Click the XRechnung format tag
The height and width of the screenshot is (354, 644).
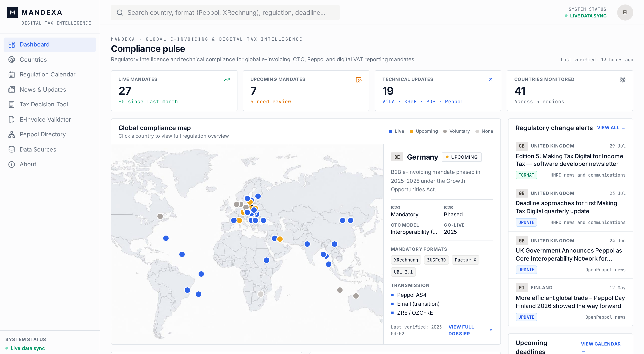[406, 260]
